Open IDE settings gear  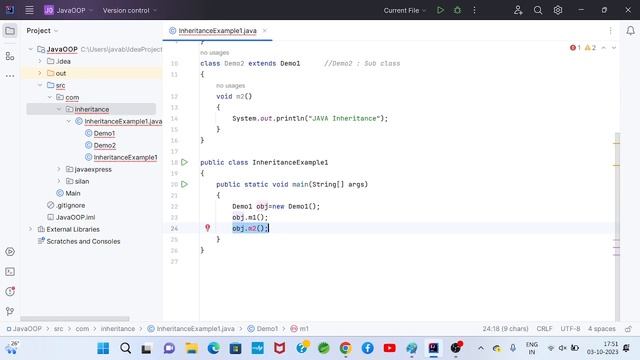pyautogui.click(x=558, y=10)
